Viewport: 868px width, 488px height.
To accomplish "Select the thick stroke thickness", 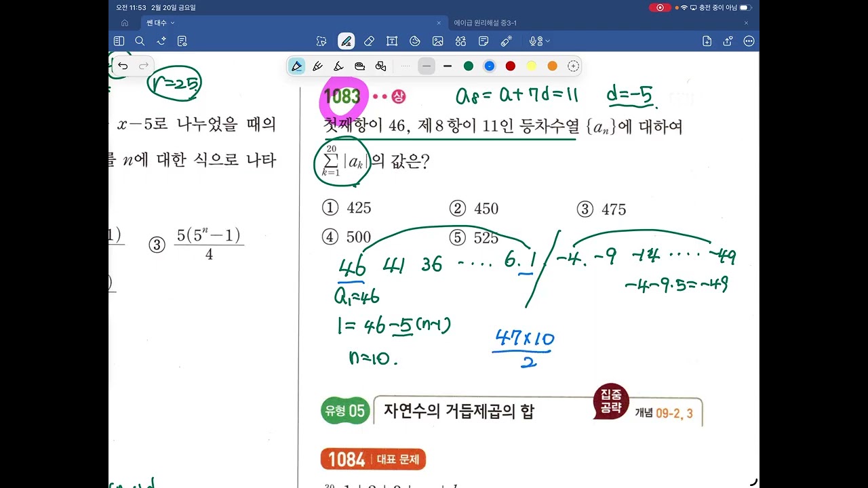I will click(448, 66).
